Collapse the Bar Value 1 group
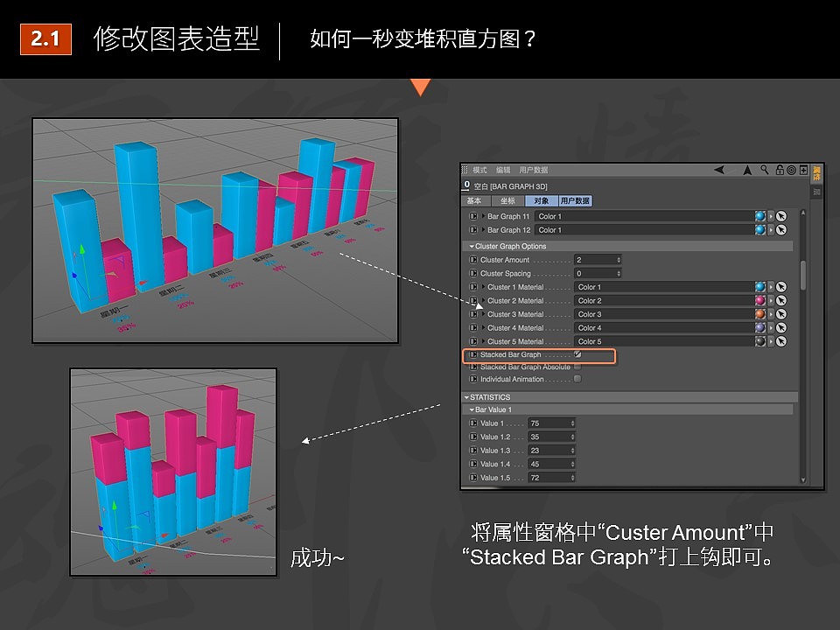The height and width of the screenshot is (630, 840). point(472,409)
